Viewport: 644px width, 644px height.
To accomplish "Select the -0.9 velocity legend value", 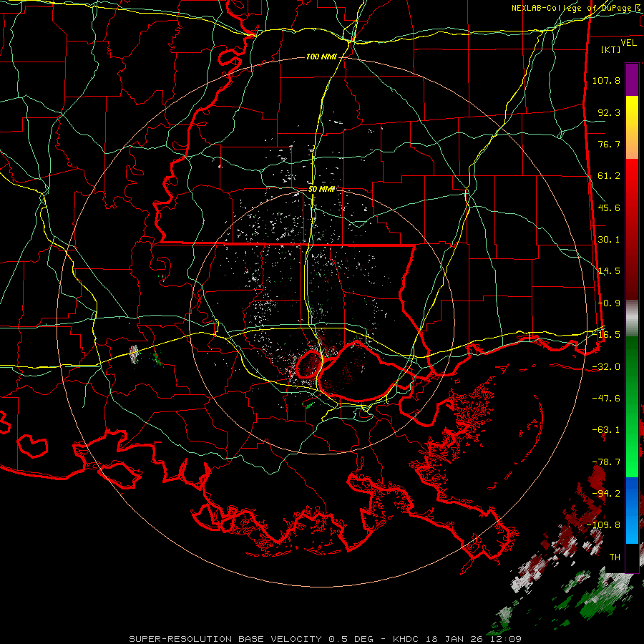I will click(609, 303).
